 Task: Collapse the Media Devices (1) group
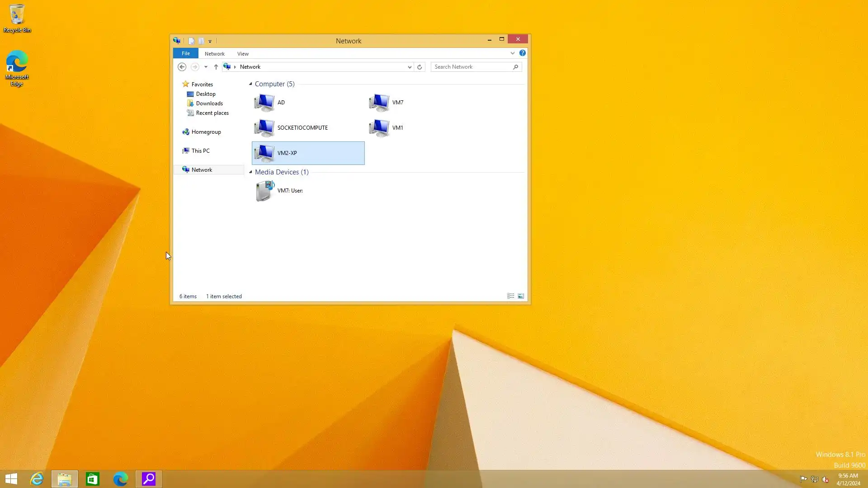pos(250,172)
